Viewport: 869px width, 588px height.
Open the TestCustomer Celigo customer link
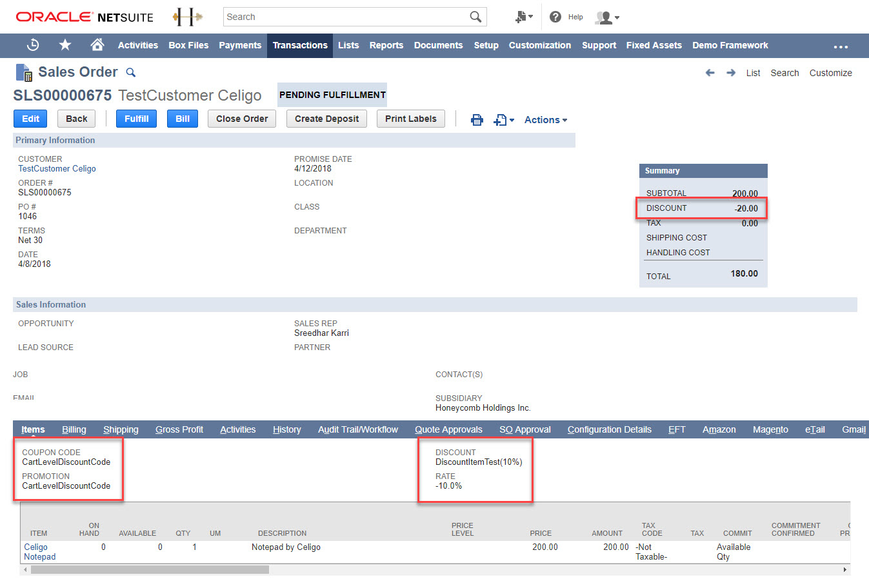click(57, 168)
